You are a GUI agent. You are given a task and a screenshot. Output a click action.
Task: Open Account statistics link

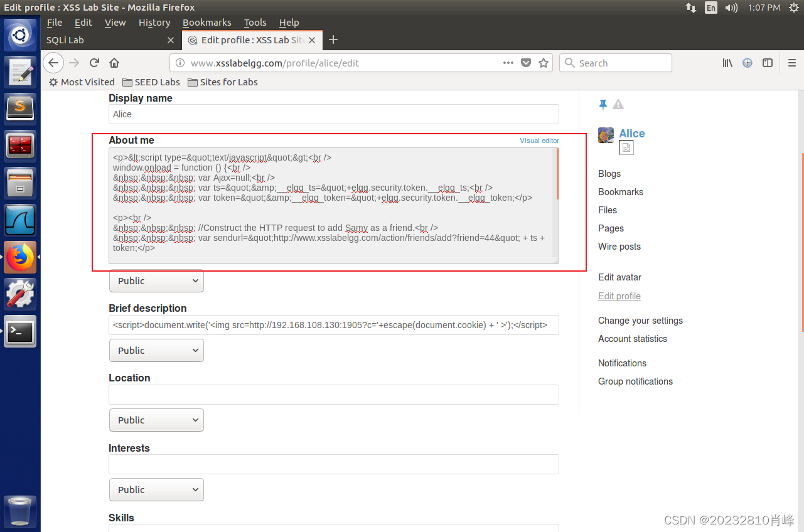pos(633,339)
